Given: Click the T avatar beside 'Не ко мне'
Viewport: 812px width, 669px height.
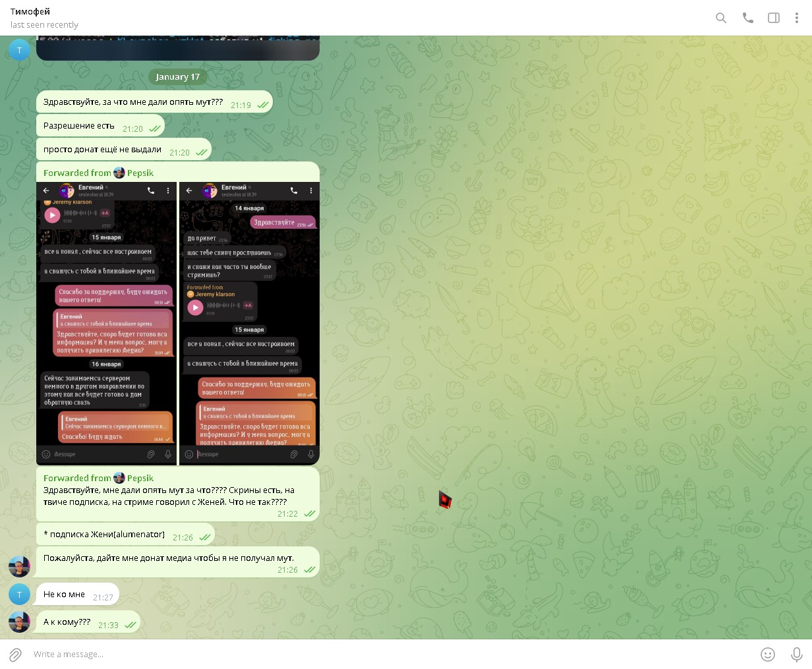Looking at the screenshot, I should (19, 595).
